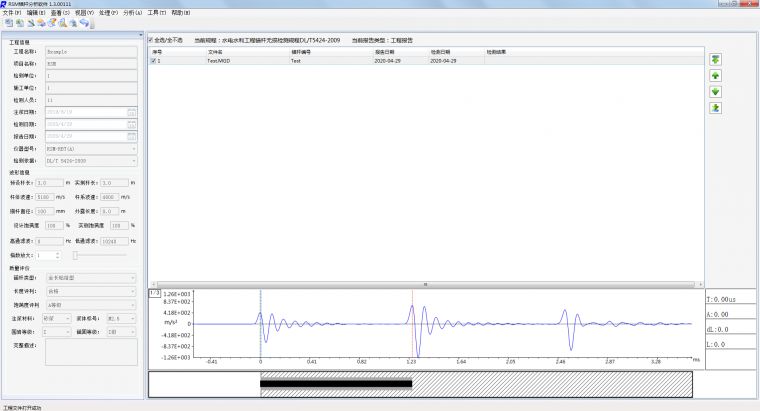Open the 检测依据 dropdown list
Screen dimensions: 760x411
click(134, 160)
